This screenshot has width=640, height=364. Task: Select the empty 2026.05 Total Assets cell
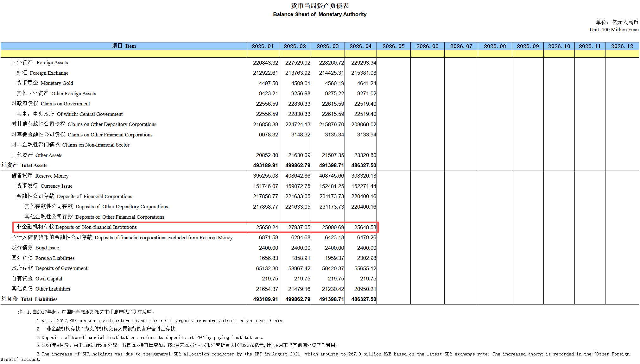click(394, 166)
